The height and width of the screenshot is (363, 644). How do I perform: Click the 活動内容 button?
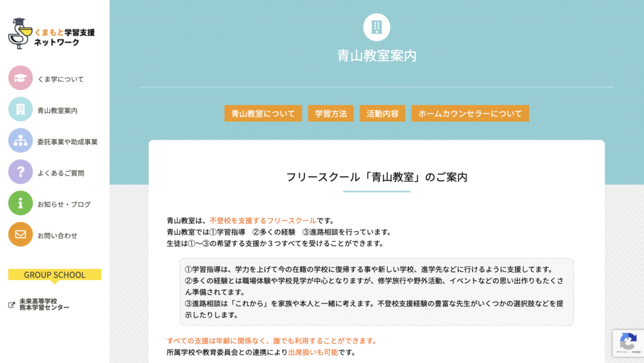tap(382, 113)
